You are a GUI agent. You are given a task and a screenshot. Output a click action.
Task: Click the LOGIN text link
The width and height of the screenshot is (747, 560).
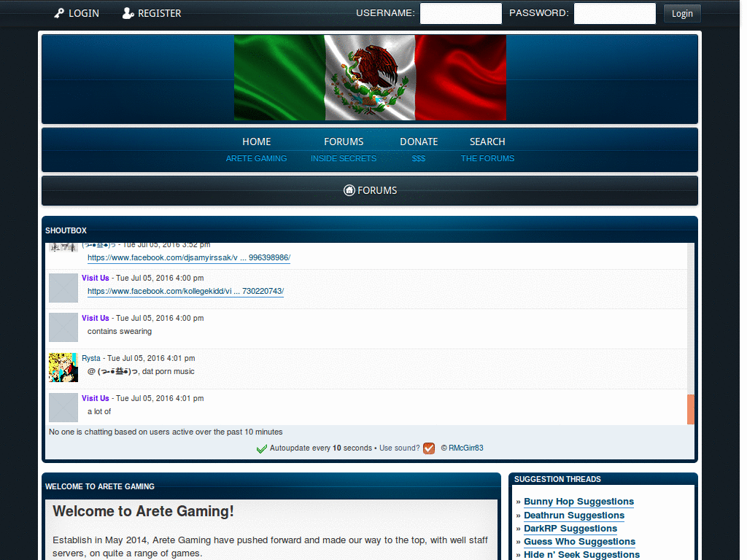84,13
